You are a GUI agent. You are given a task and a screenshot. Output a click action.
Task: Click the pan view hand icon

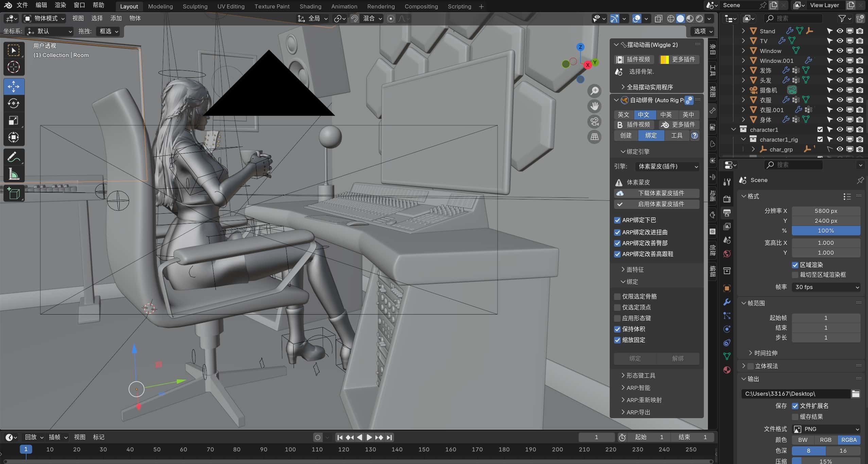pyautogui.click(x=594, y=106)
